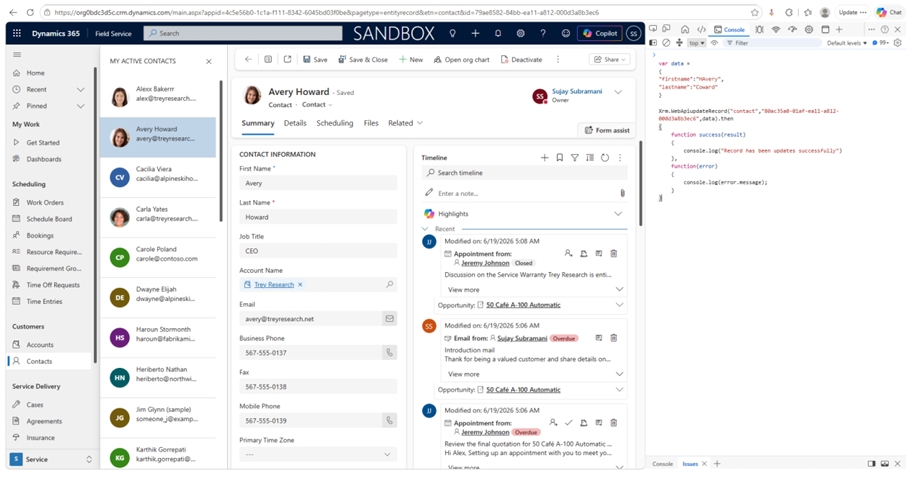Switch to the Scheduling tab
This screenshot has width=922, height=499.
[x=335, y=123]
